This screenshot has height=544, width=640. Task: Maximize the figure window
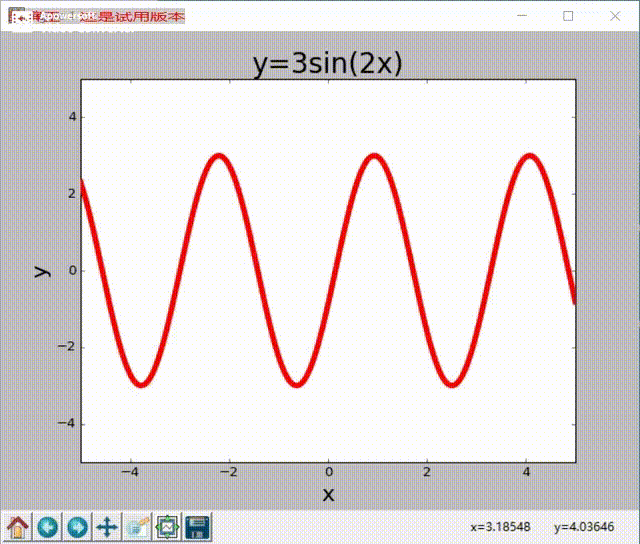(x=568, y=17)
